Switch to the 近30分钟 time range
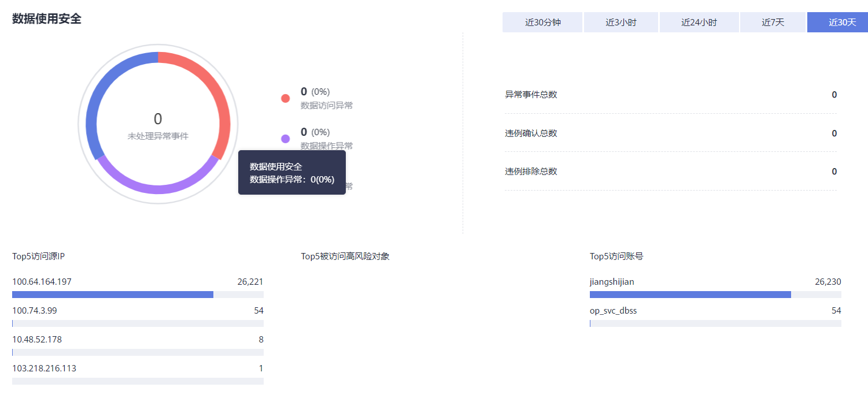 [x=542, y=22]
